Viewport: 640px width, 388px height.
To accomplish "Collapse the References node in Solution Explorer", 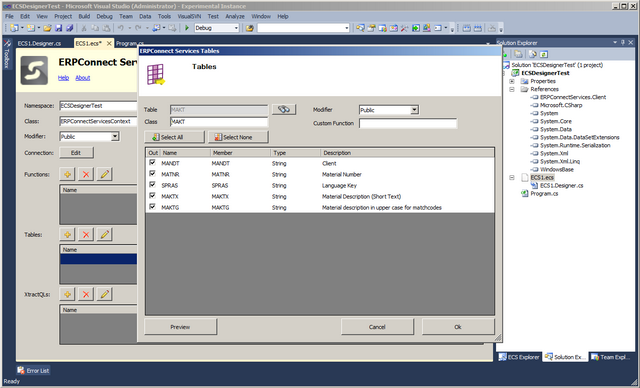I will 512,89.
